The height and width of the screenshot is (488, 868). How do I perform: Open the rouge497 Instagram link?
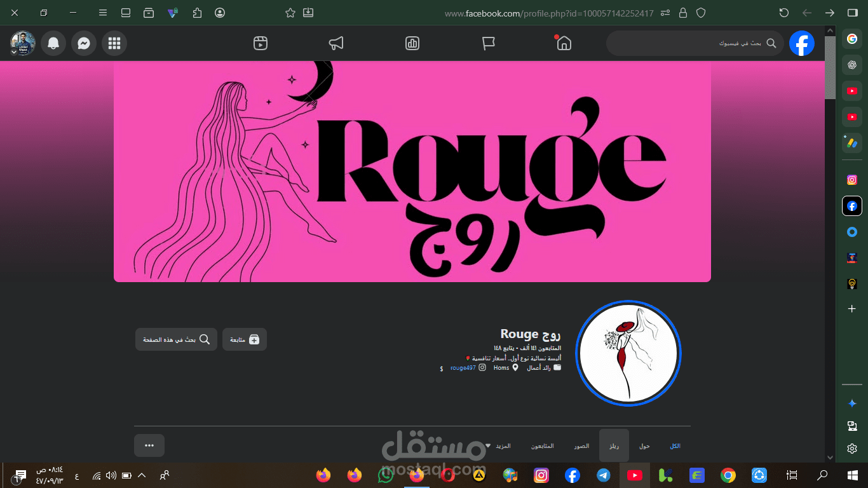(463, 368)
